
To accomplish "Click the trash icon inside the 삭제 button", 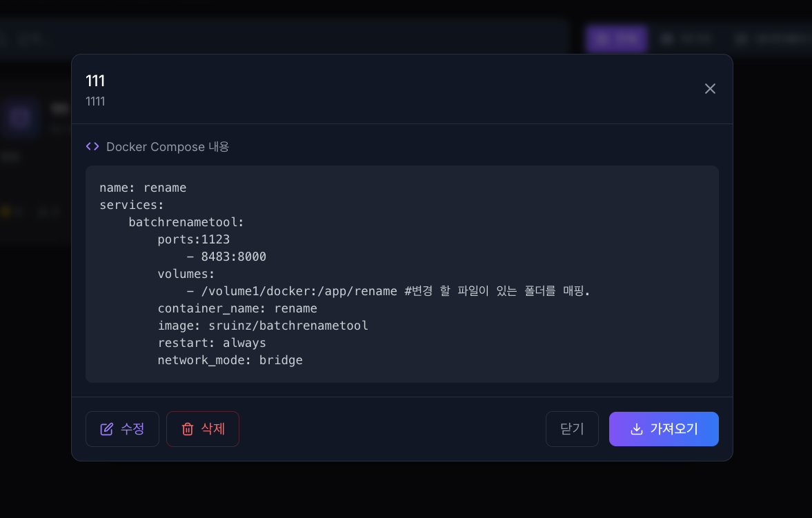I will coord(187,428).
